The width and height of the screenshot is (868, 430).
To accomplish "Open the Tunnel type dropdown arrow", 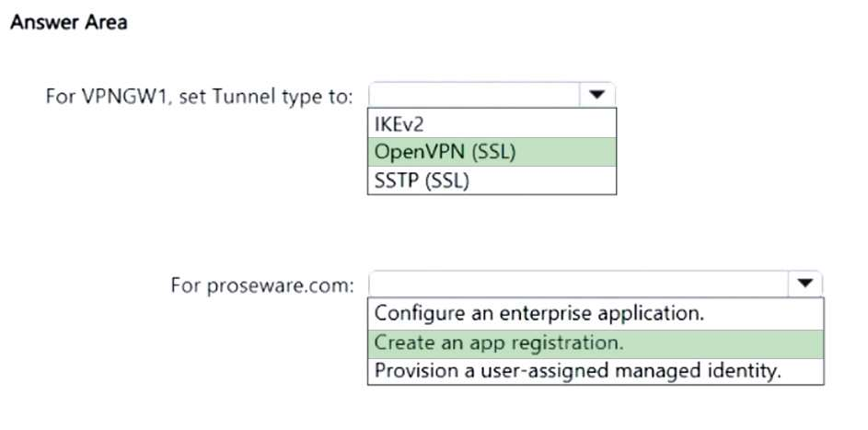I will click(x=596, y=95).
